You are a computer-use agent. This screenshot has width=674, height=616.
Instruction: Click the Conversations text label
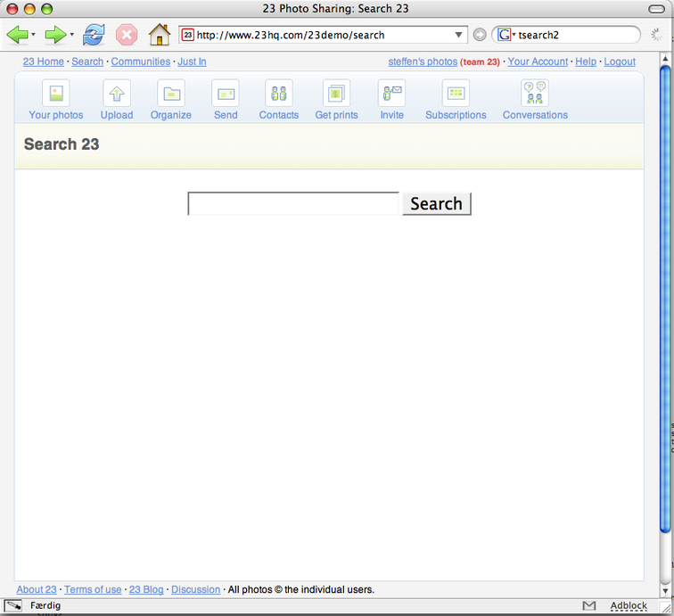tap(535, 115)
